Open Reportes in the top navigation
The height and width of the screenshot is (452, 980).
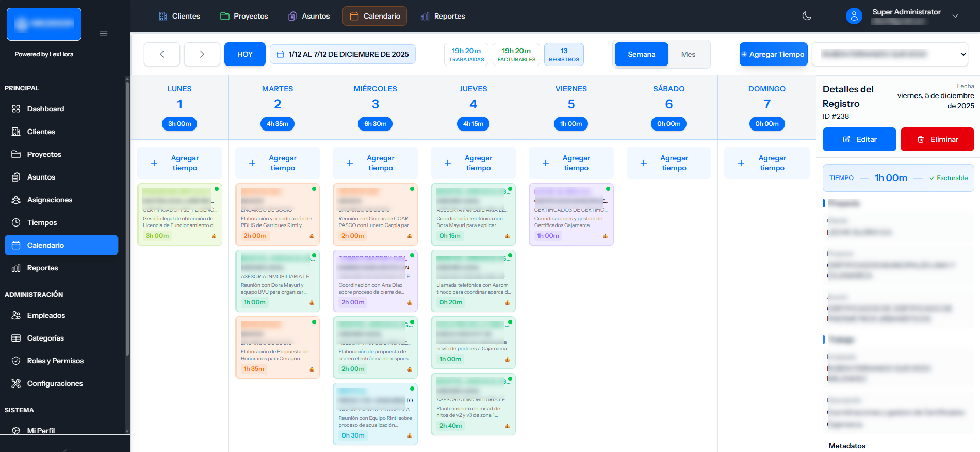[443, 16]
